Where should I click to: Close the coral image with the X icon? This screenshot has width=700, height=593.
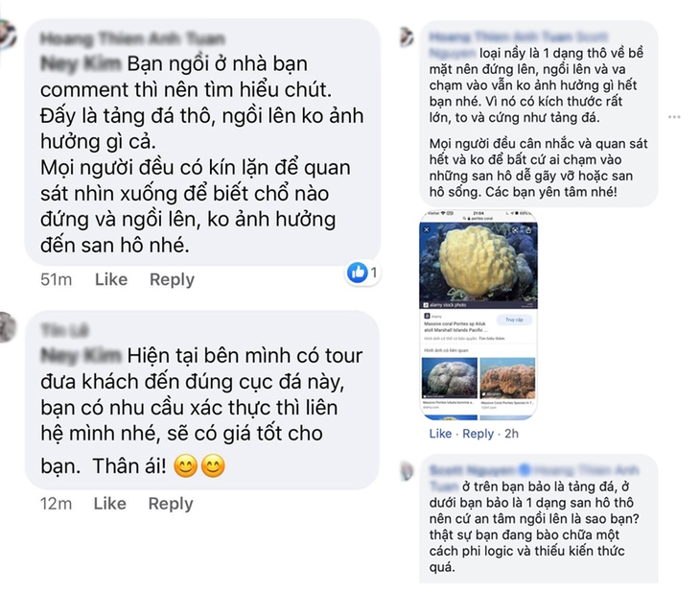(427, 230)
